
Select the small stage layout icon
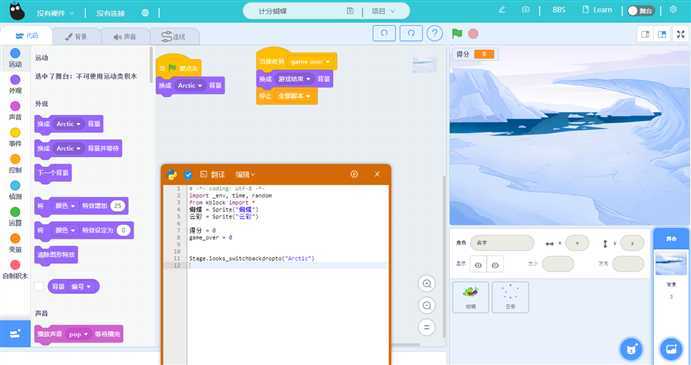click(x=645, y=34)
